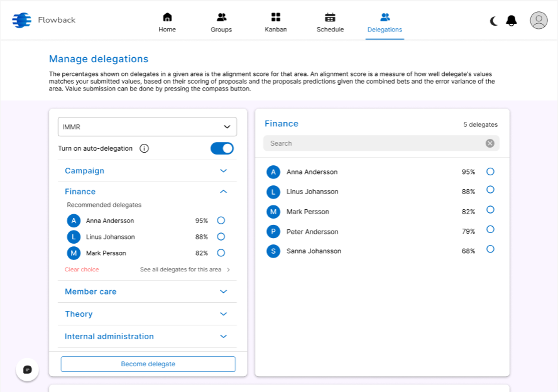Image resolution: width=558 pixels, height=392 pixels.
Task: Open the chat bubble button
Action: (x=27, y=369)
